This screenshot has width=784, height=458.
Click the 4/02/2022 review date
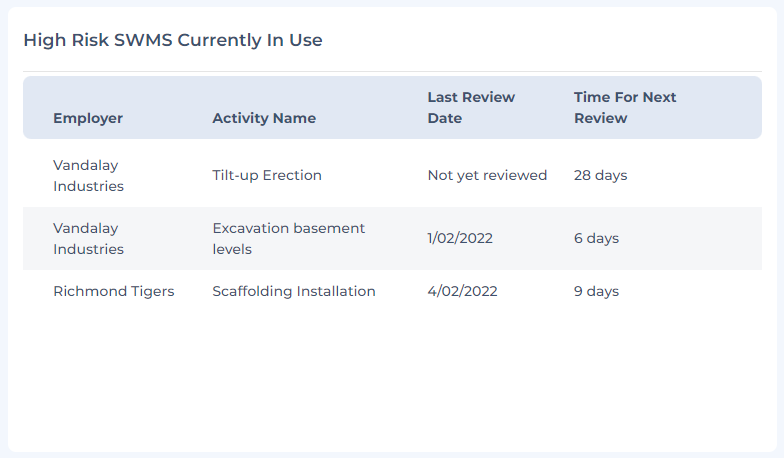[x=462, y=291]
